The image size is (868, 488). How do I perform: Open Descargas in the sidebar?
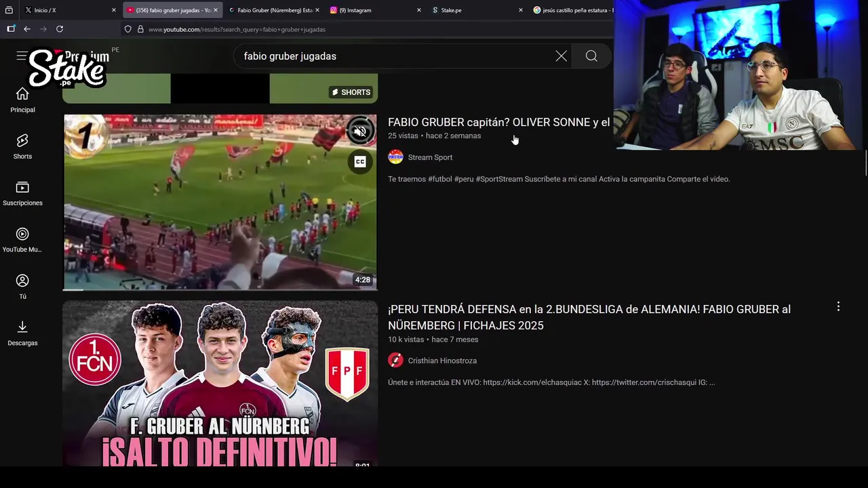[x=22, y=333]
